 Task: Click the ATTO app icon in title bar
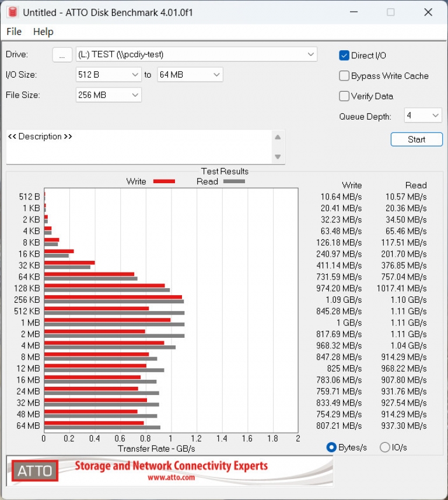[x=12, y=12]
